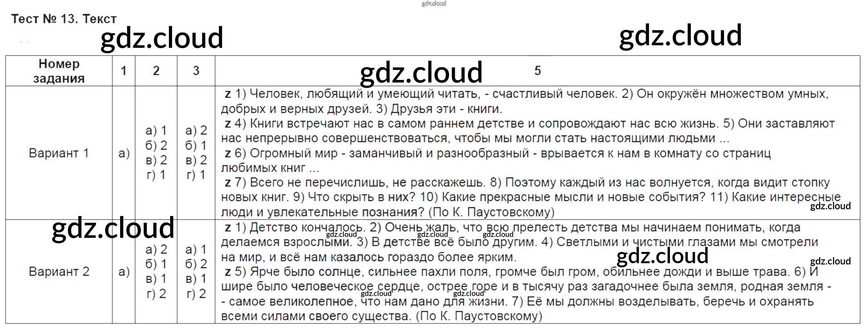Open the tiny gdz.cloud link at top center
Image resolution: width=868 pixels, height=329 pixels.
(434, 4)
